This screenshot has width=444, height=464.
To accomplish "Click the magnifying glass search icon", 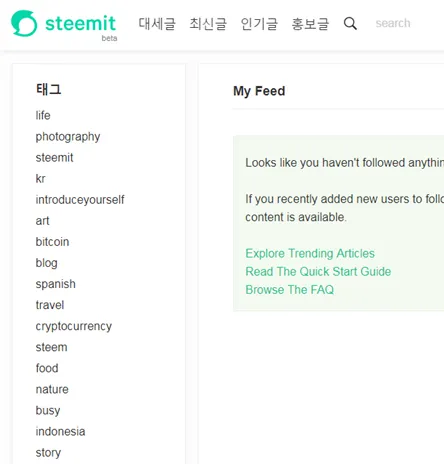I will [x=350, y=23].
